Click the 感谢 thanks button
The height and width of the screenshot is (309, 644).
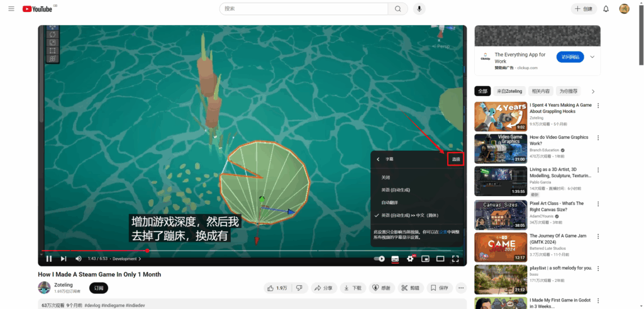(382, 288)
